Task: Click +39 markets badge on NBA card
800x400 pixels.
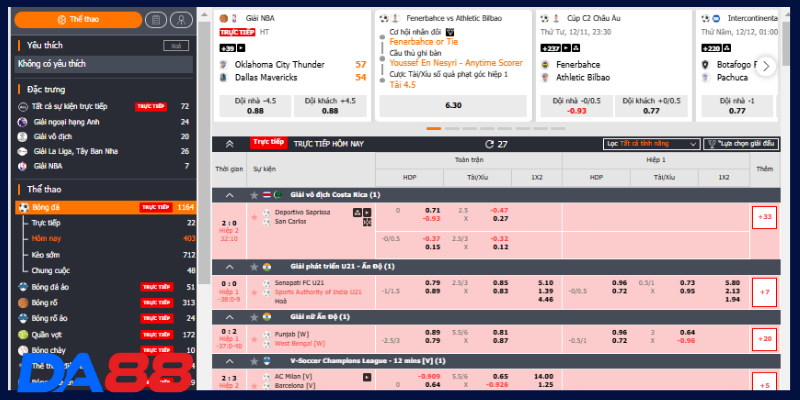Action: point(228,48)
